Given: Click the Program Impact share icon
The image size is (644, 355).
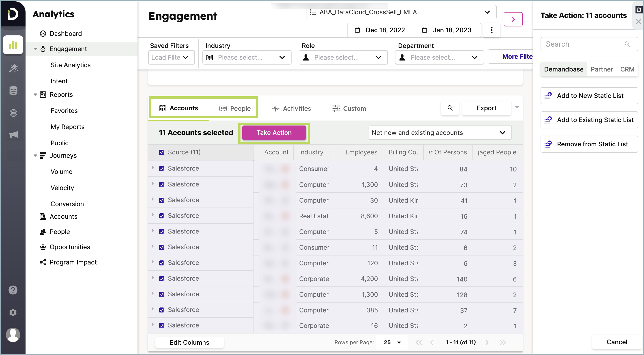Looking at the screenshot, I should [43, 262].
